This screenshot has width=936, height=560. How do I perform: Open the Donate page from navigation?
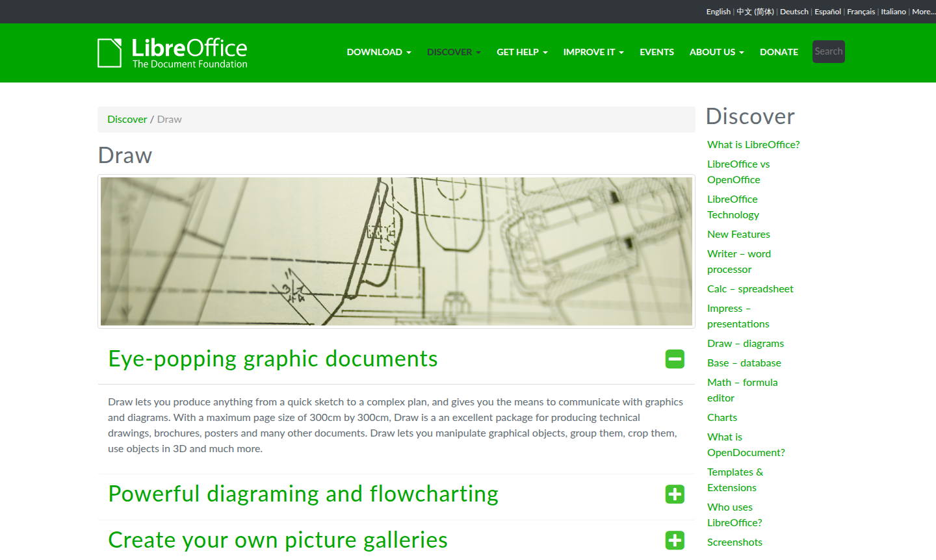pos(779,52)
